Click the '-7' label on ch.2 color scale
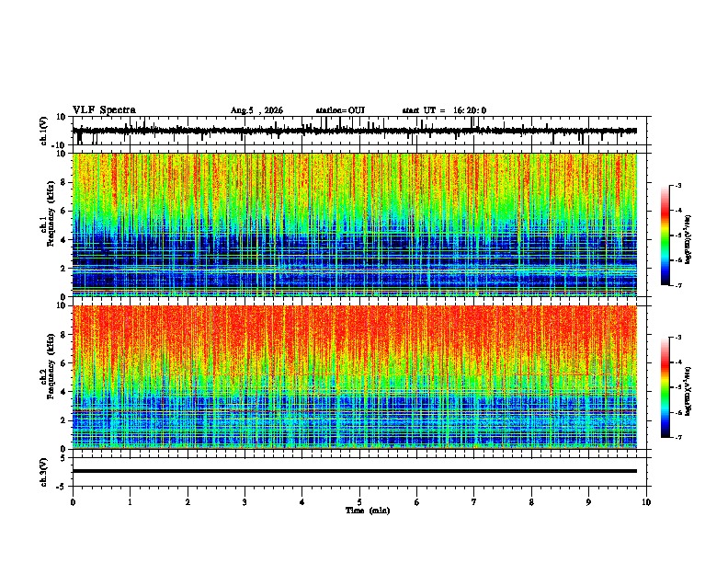Viewport: 728px width, 563px height. point(677,437)
